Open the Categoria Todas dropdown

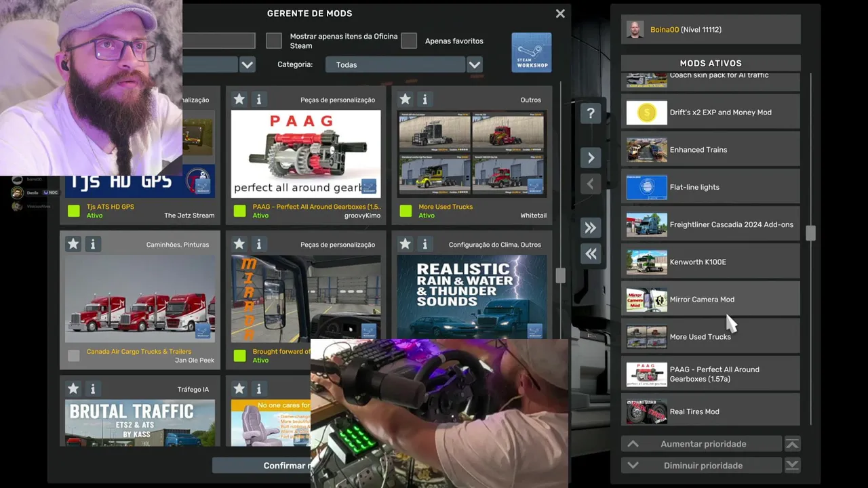pyautogui.click(x=395, y=64)
